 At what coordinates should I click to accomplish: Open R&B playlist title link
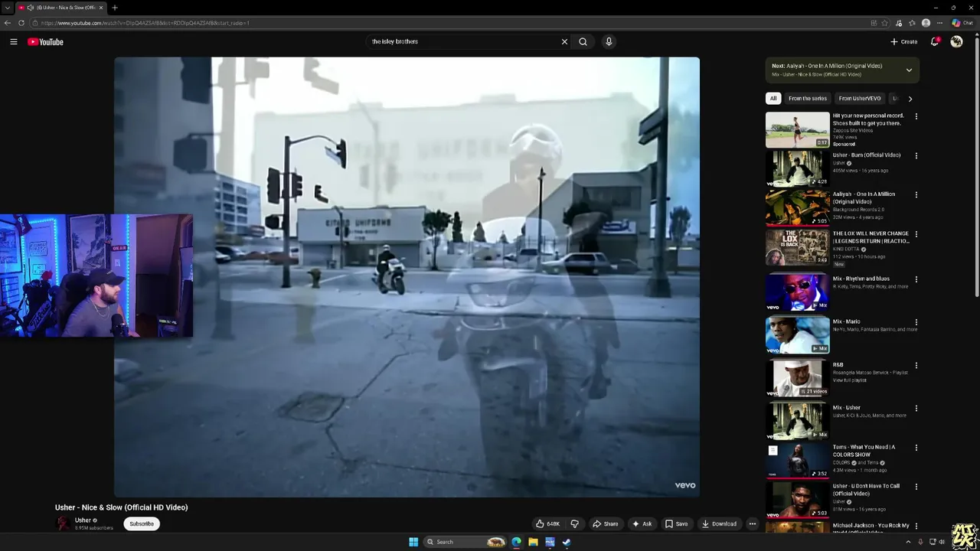click(x=838, y=365)
